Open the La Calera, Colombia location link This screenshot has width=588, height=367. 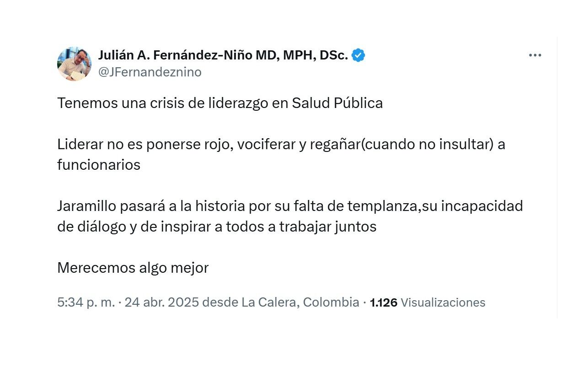coord(300,302)
